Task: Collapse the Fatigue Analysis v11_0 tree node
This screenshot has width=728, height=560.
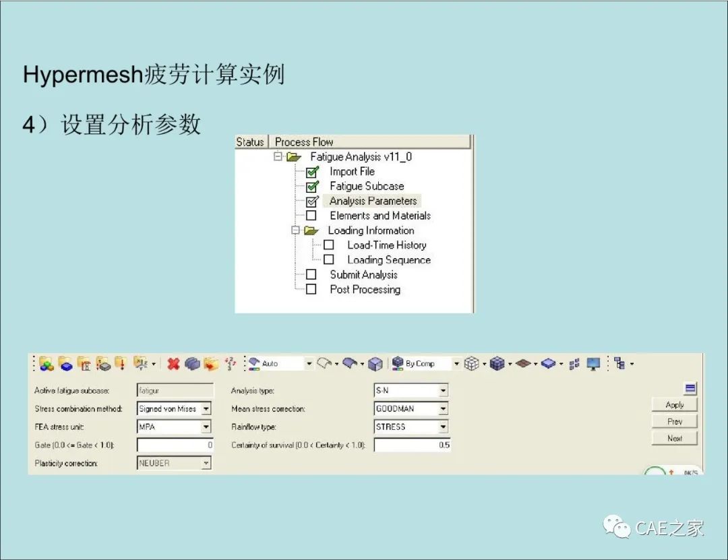Action: click(x=278, y=156)
